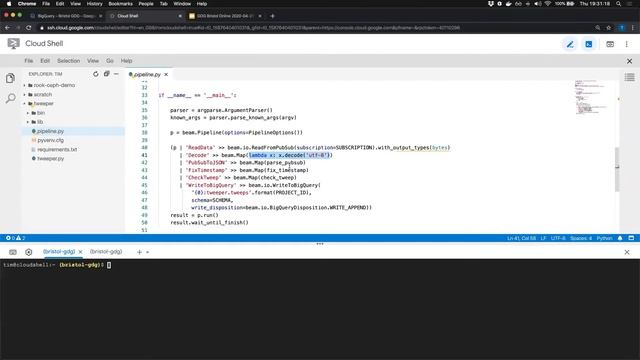Open the Go menu
The height and width of the screenshot is (360, 640).
click(x=110, y=61)
